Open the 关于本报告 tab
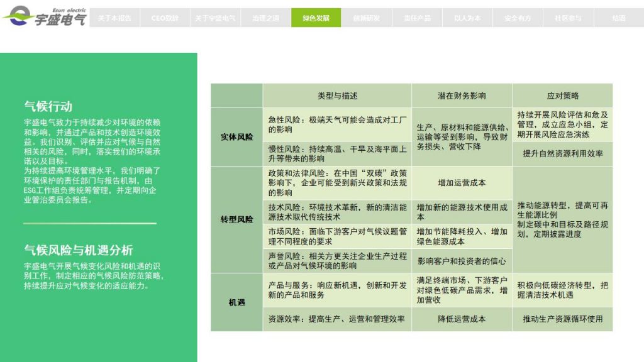Image resolution: width=644 pixels, height=362 pixels. click(x=114, y=18)
